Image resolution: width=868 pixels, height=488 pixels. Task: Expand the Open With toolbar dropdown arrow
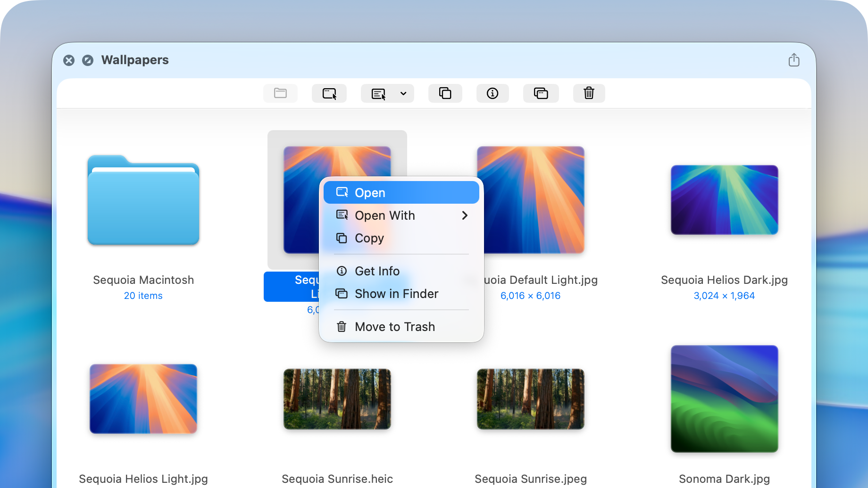[x=403, y=93]
